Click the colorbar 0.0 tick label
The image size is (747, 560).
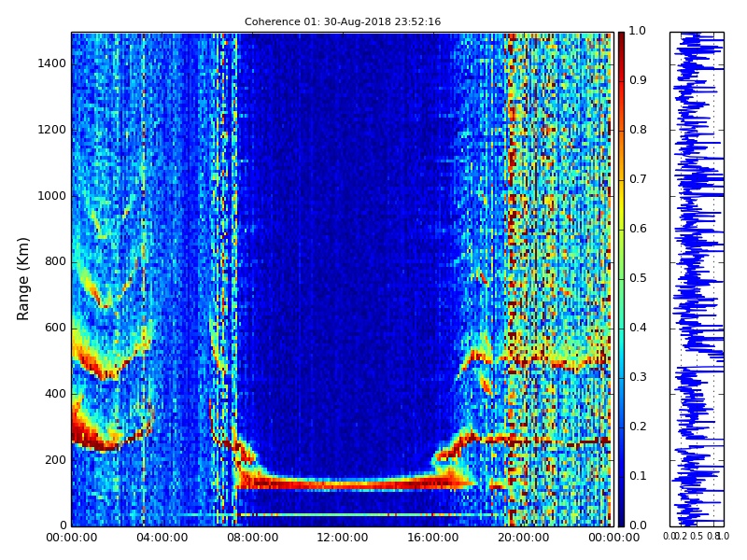pyautogui.click(x=638, y=525)
